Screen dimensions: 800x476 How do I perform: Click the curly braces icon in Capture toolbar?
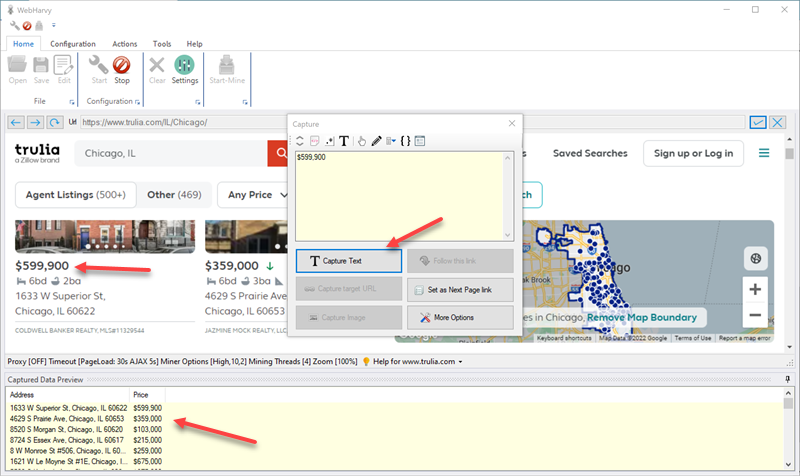405,141
